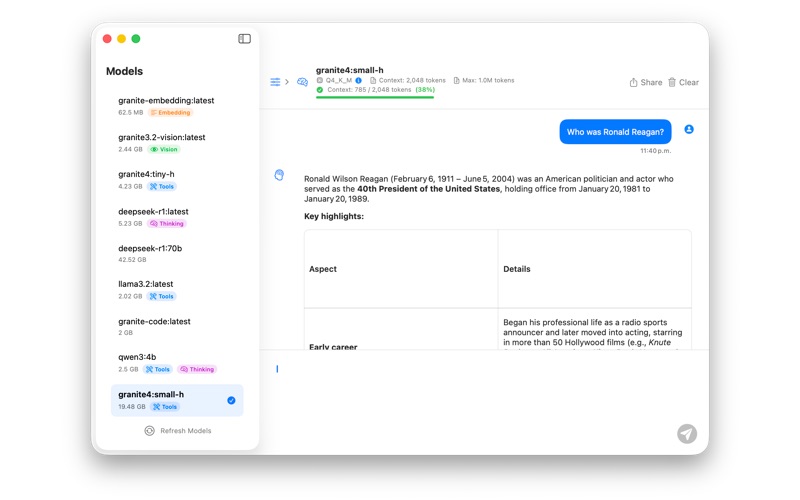The height and width of the screenshot is (500, 800).
Task: Click the 'Who was Ronald Reagan?' message bubble
Action: [615, 132]
